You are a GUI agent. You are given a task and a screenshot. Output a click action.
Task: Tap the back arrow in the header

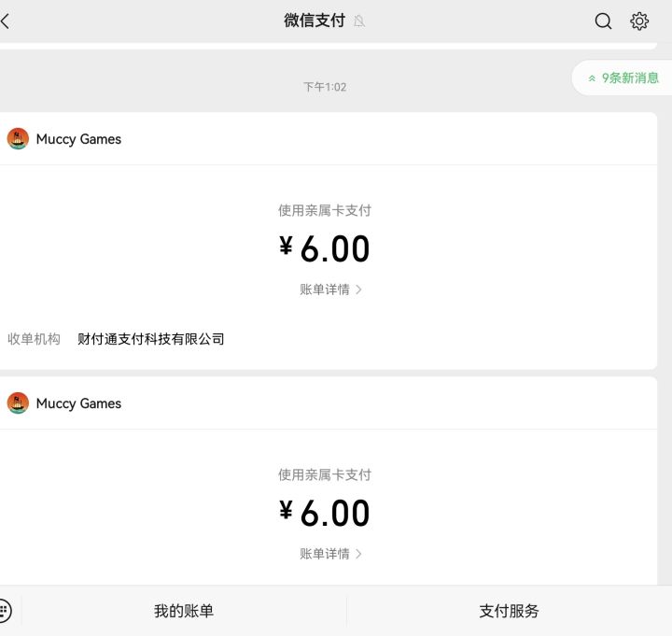coord(6,21)
